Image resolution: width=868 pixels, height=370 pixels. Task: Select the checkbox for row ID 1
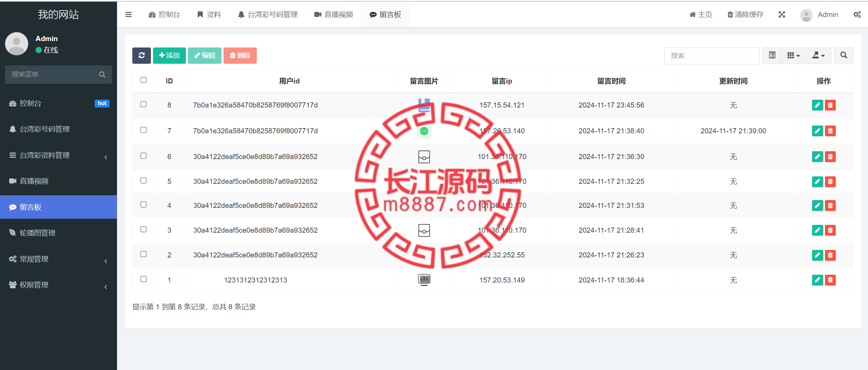[143, 279]
